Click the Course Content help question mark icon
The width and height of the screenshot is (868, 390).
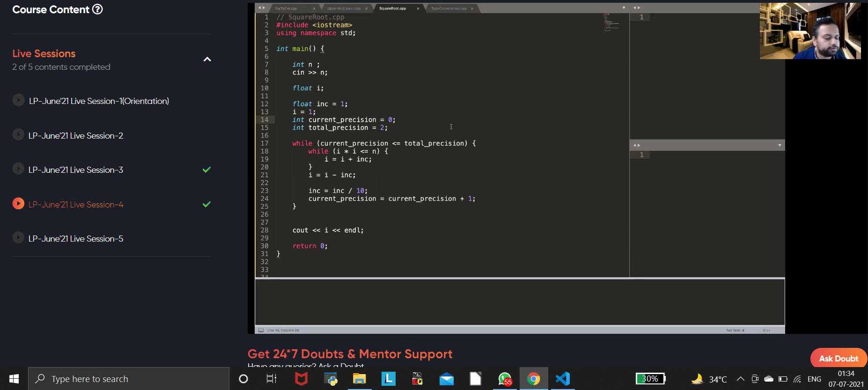97,9
